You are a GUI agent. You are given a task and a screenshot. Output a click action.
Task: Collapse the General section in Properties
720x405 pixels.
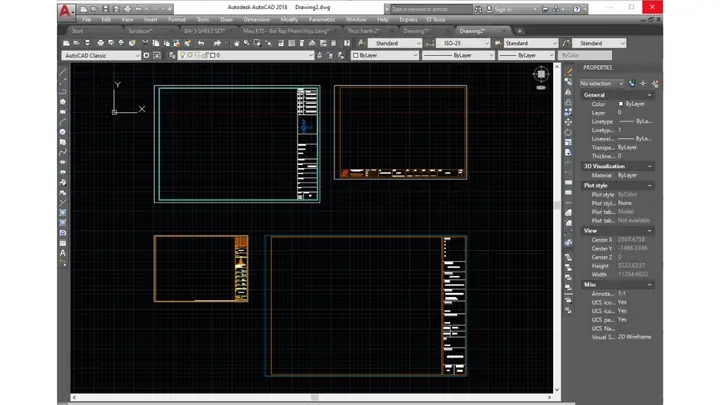649,95
